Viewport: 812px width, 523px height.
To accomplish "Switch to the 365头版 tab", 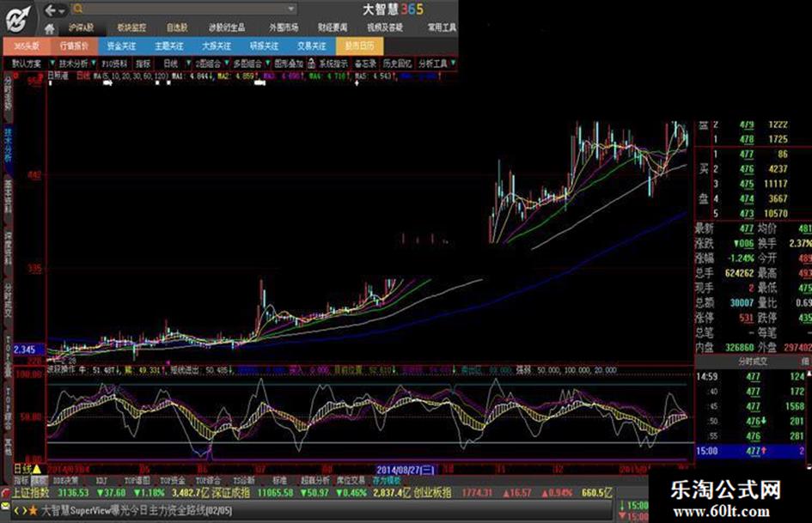I will [x=27, y=46].
